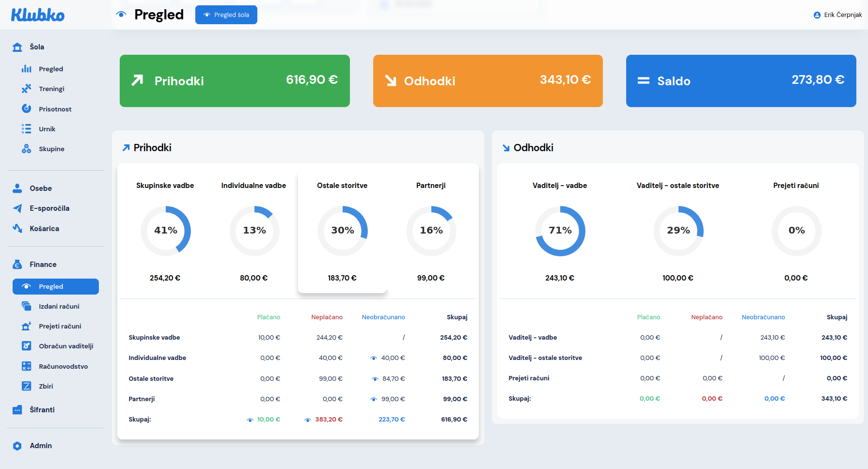The image size is (868, 469).
Task: Expand the Šifranti menu section
Action: click(x=42, y=410)
